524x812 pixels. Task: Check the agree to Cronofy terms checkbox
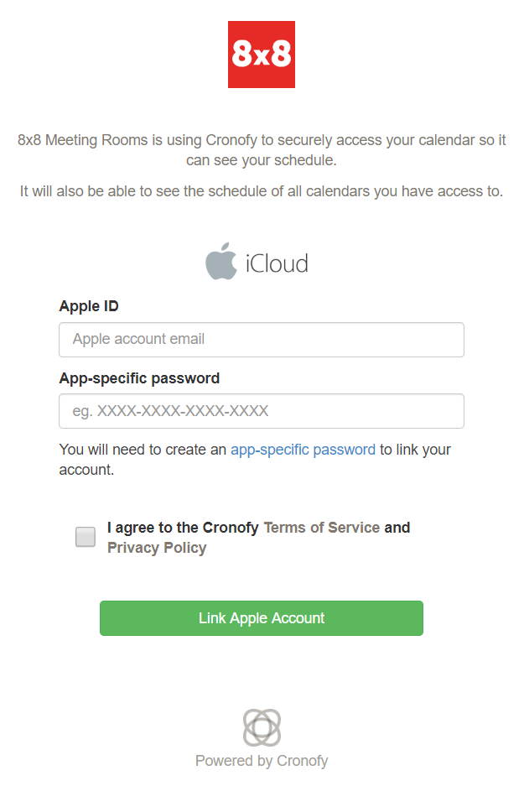pyautogui.click(x=86, y=537)
